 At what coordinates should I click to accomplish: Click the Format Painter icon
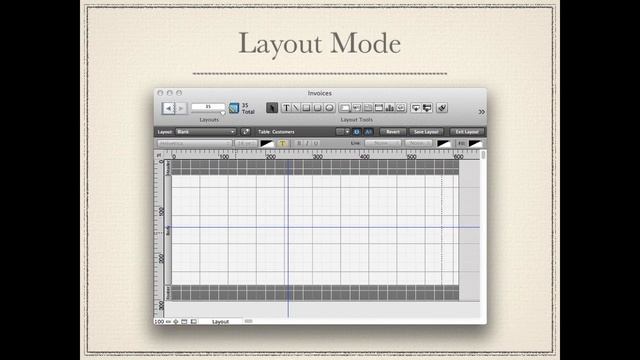(442, 108)
